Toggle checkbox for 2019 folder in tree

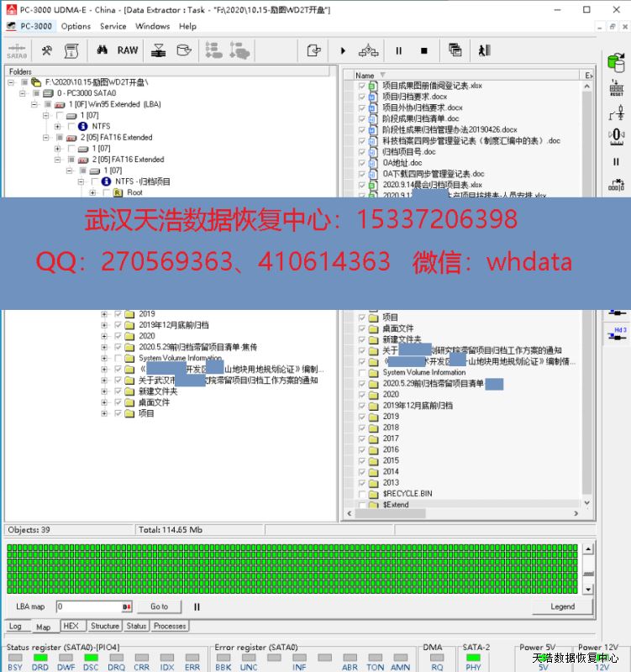pos(118,314)
